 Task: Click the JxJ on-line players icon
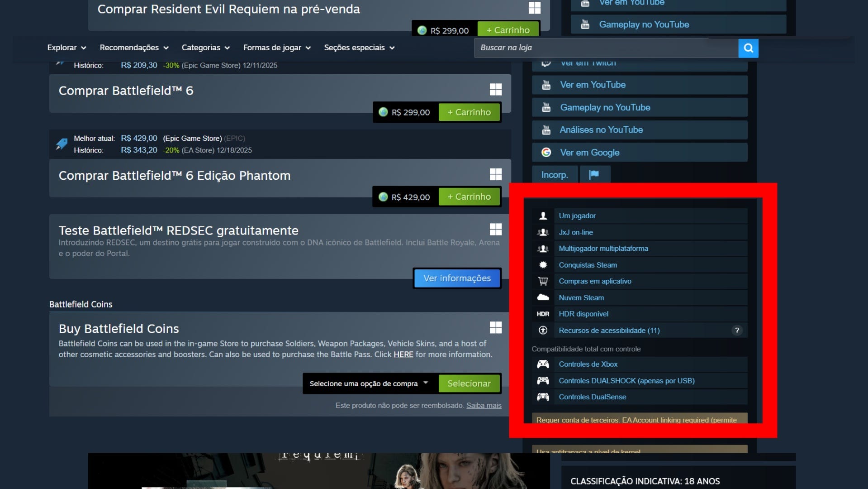pos(543,232)
